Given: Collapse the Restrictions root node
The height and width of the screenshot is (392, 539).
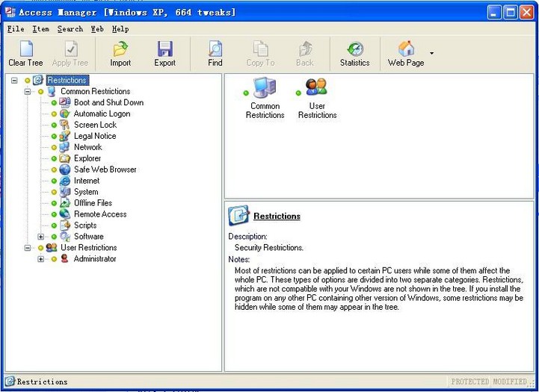Looking at the screenshot, I should [14, 81].
